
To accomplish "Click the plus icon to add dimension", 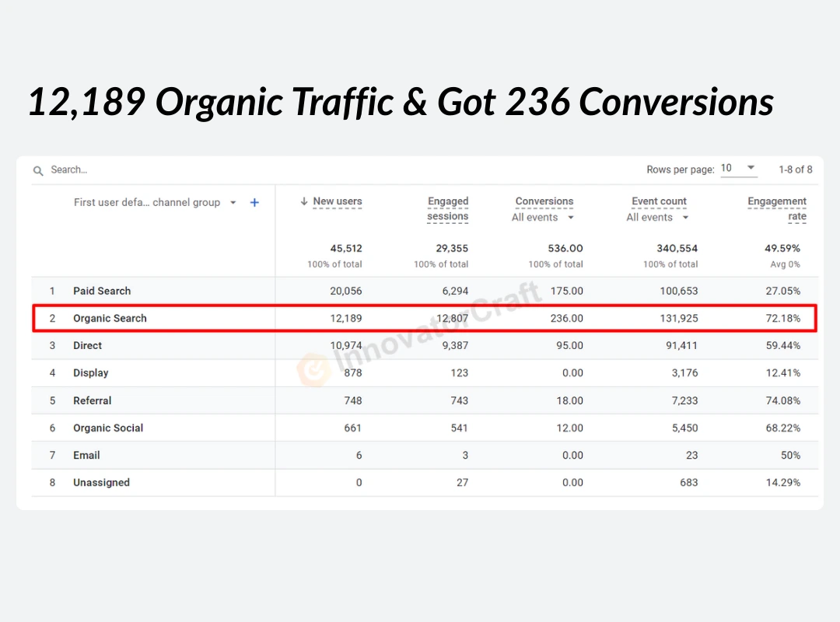I will tap(254, 203).
